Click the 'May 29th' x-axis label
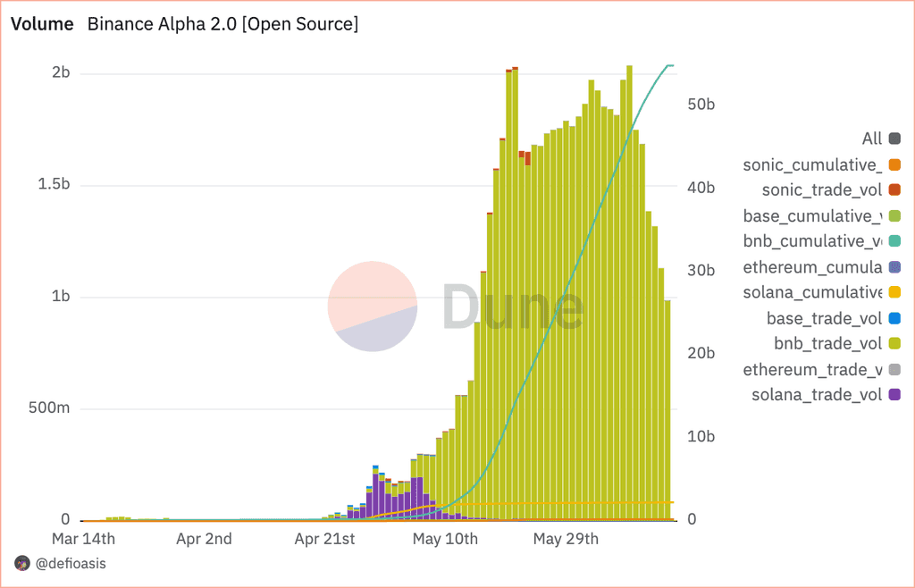The image size is (915, 588). point(566,539)
